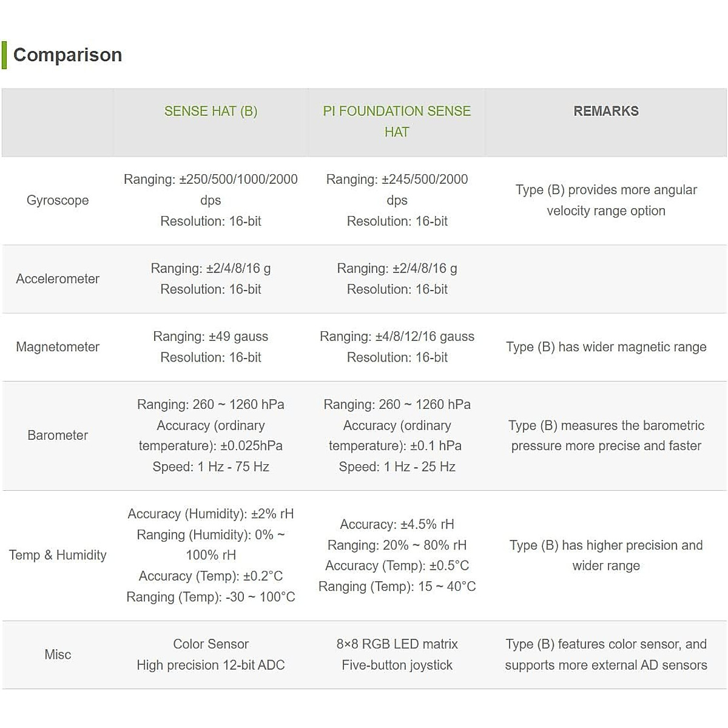This screenshot has width=728, height=728.
Task: Click the Misc row label
Action: point(58,655)
